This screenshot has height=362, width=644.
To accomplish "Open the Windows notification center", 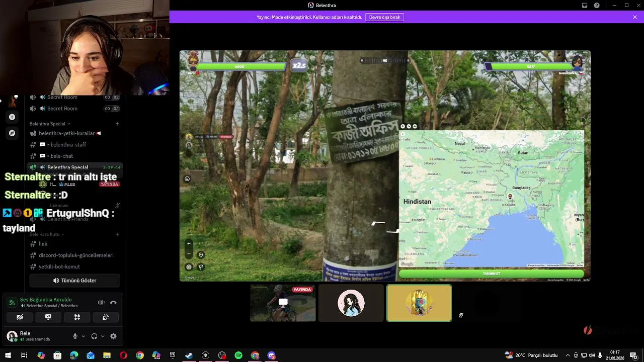I will [x=634, y=355].
